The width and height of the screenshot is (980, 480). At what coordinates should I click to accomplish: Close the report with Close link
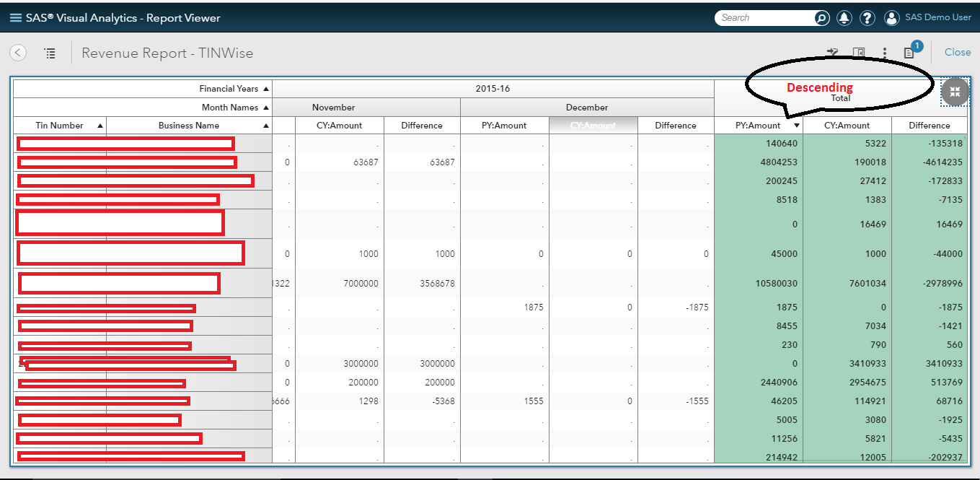click(x=958, y=52)
